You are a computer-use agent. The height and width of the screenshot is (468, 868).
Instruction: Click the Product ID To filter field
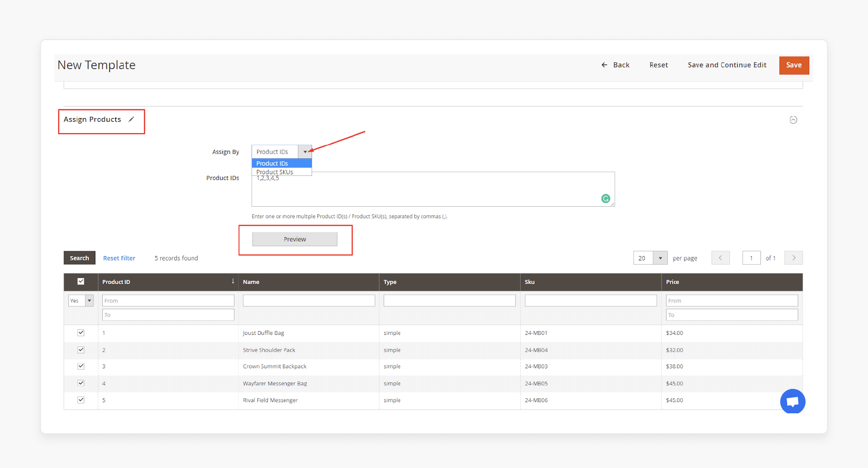[x=168, y=315]
